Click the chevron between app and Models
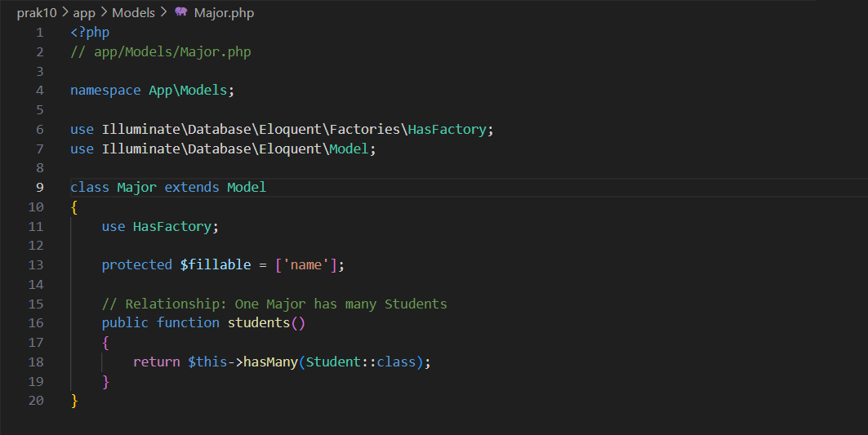The image size is (868, 435). pyautogui.click(x=104, y=12)
